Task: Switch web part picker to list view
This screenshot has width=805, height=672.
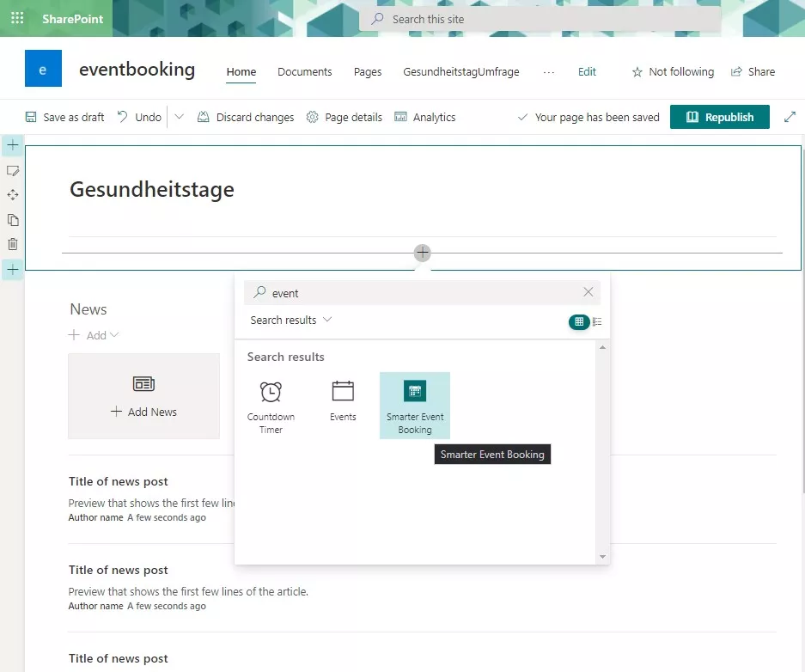Action: pyautogui.click(x=597, y=321)
